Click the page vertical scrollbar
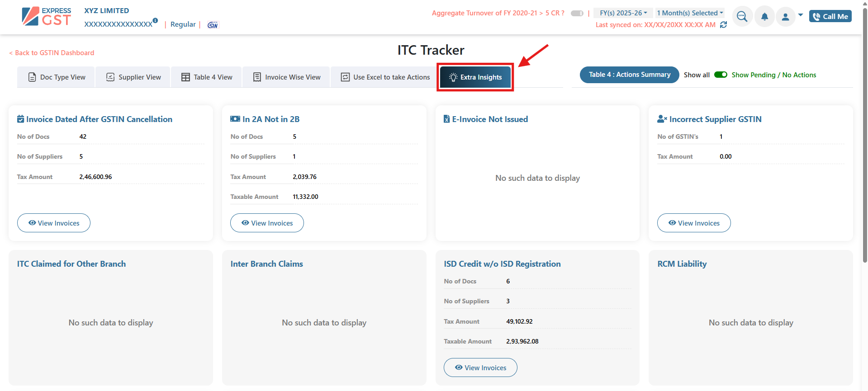This screenshot has width=868, height=391. click(x=865, y=136)
